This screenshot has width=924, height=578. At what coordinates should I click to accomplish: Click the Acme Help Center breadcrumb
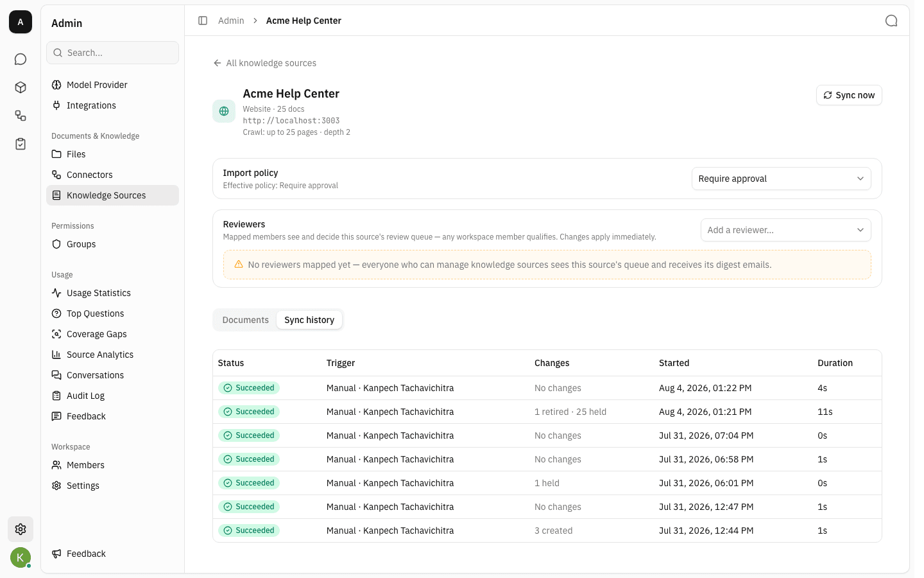(x=304, y=21)
